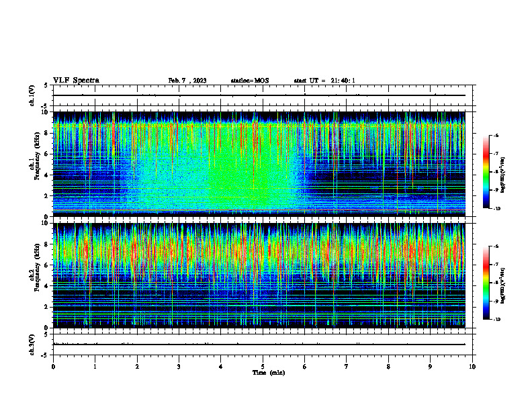Click time axis tick label "8"
This screenshot has width=532, height=411.
(x=388, y=367)
